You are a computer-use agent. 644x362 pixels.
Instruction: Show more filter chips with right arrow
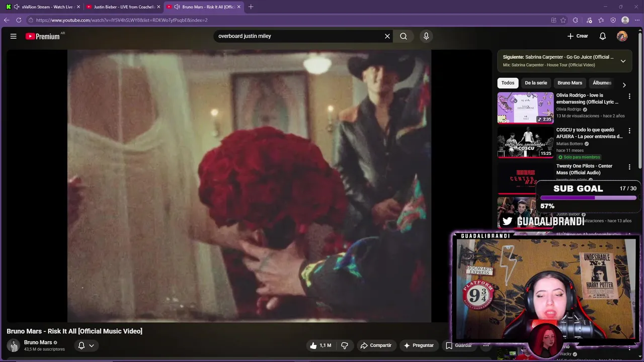[624, 85]
